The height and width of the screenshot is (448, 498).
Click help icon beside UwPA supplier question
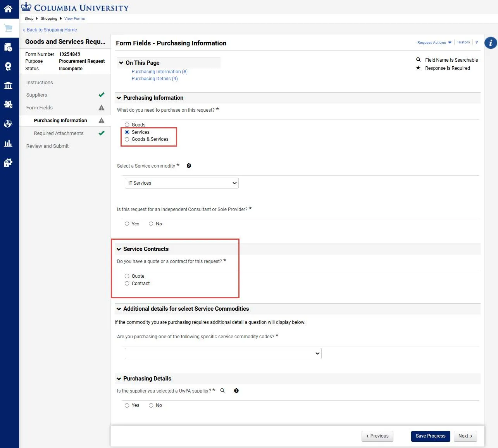pos(236,391)
